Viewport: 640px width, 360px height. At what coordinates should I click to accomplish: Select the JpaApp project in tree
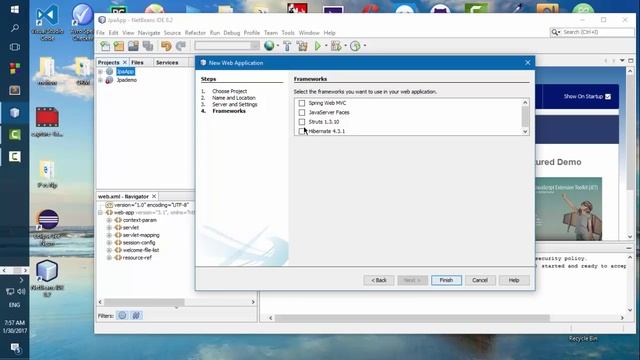(x=125, y=72)
